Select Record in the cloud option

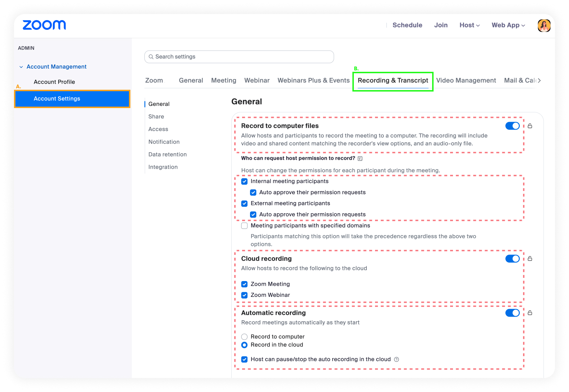pos(244,345)
